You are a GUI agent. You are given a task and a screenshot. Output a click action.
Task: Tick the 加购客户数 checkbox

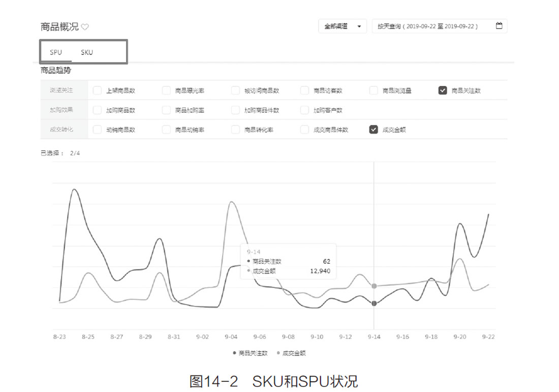(304, 110)
